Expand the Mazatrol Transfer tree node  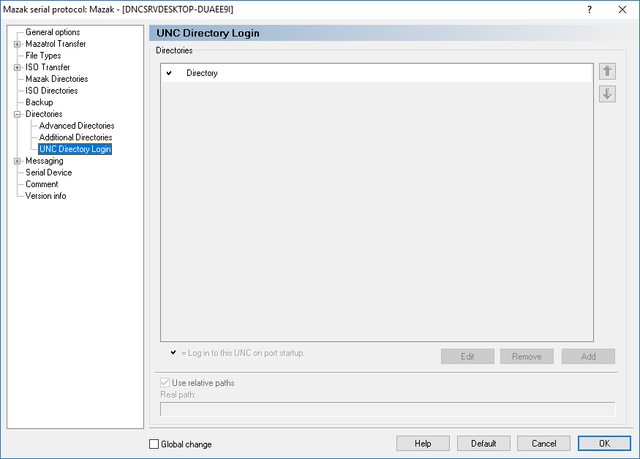click(x=17, y=44)
